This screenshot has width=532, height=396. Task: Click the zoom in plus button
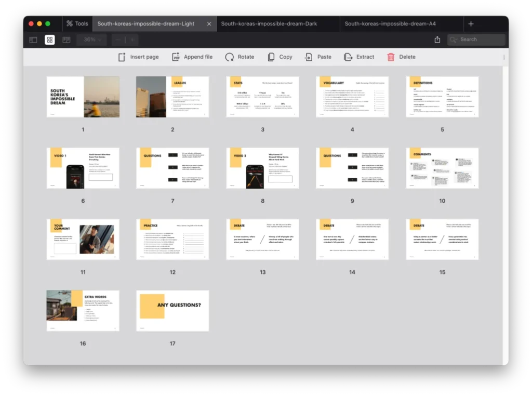click(x=132, y=39)
